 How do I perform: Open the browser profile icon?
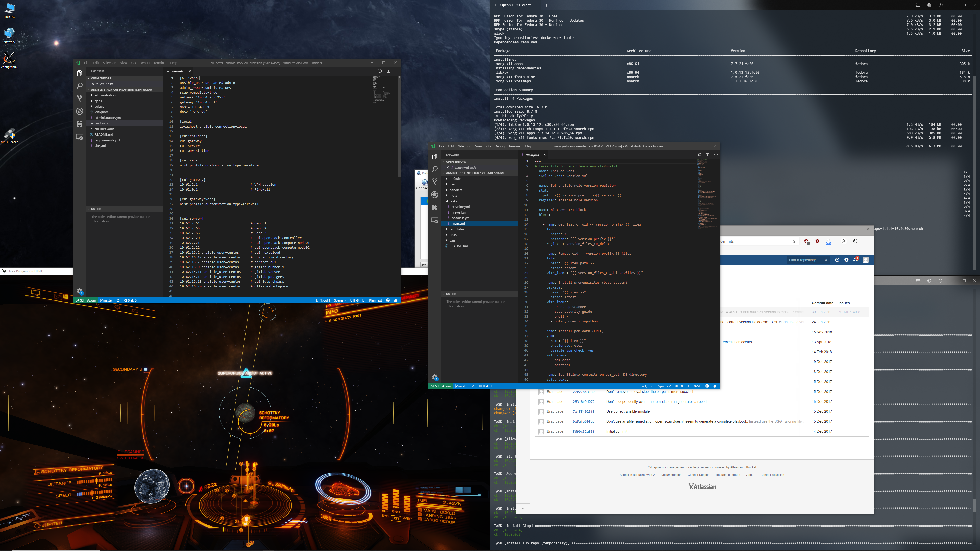pyautogui.click(x=844, y=241)
